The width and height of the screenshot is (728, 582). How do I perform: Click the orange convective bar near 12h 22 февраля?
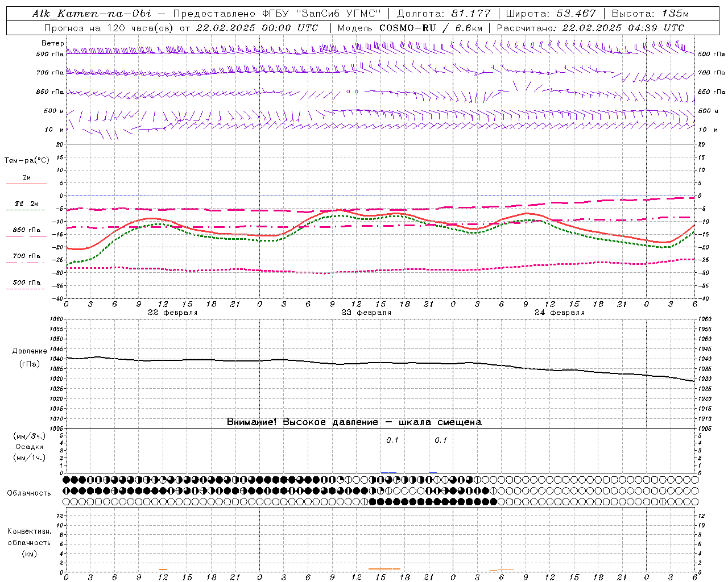[x=163, y=569]
